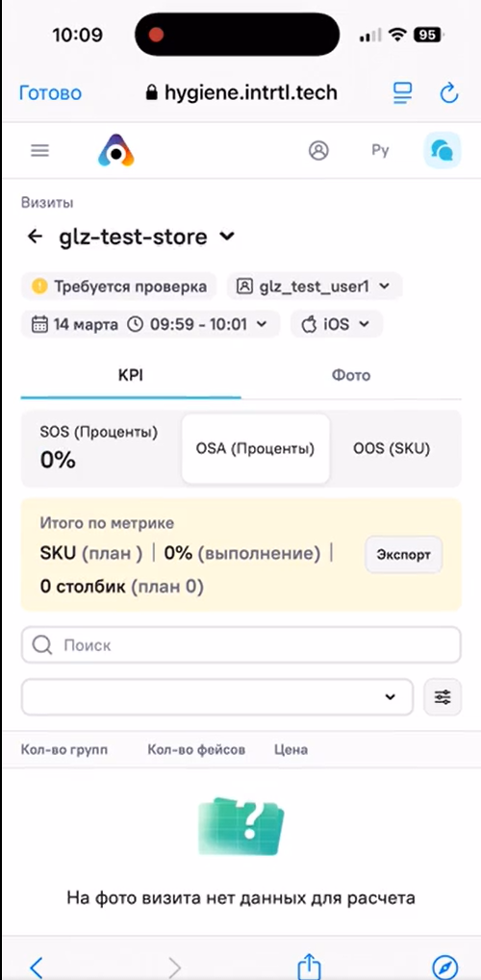Open the hamburger menu
481x980 pixels.
40,151
